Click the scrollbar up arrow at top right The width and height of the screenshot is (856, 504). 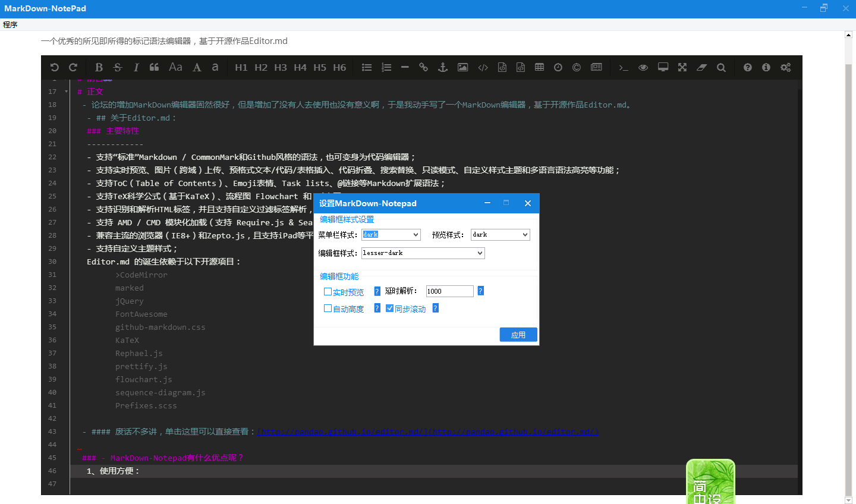tap(849, 35)
